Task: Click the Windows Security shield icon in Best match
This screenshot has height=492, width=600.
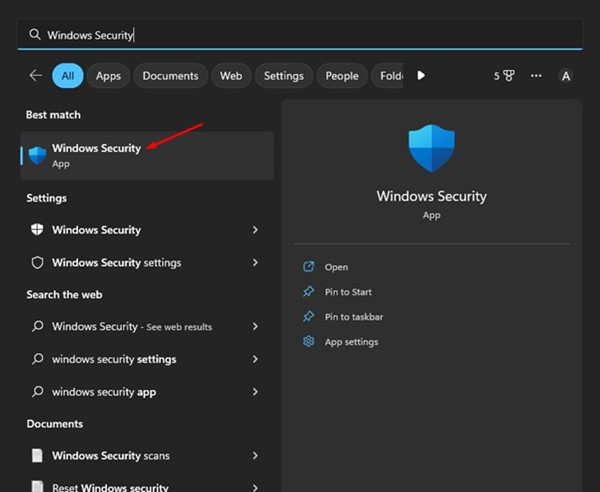Action: 38,155
